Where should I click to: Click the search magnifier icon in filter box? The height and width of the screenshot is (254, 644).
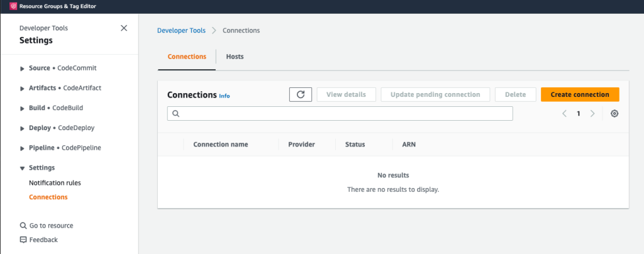coord(176,114)
